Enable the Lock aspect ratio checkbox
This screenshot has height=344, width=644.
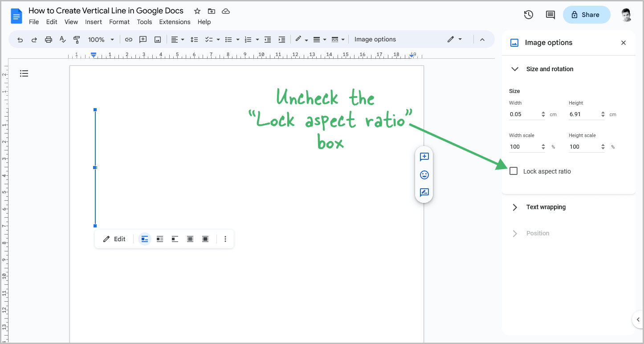513,171
